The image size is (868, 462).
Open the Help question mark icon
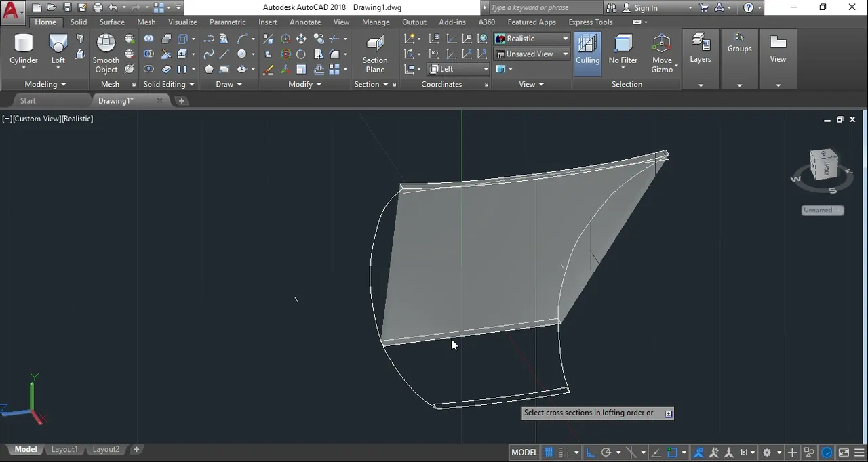pyautogui.click(x=749, y=7)
